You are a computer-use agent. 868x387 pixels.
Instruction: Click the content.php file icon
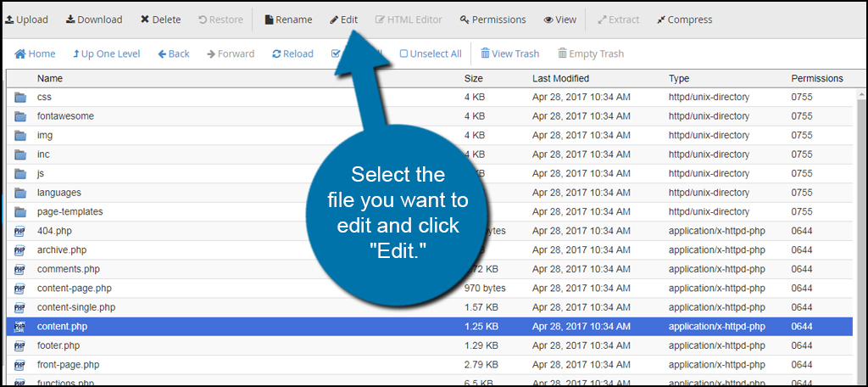point(20,327)
